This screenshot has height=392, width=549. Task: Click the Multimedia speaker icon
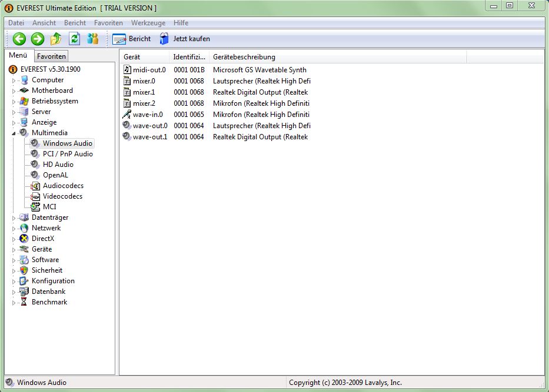point(24,133)
